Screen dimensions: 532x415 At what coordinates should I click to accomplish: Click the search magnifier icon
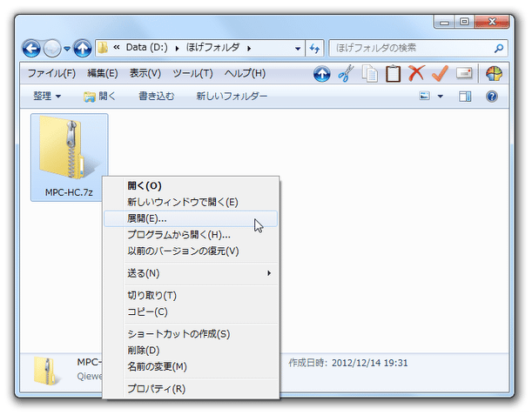click(499, 48)
